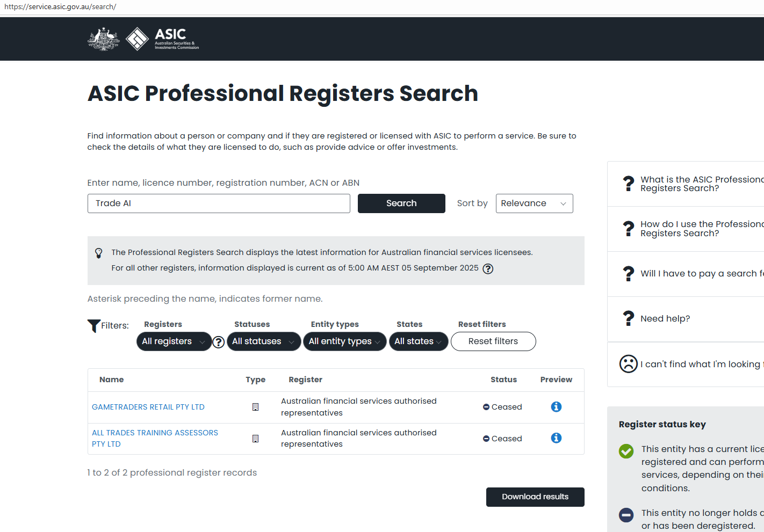This screenshot has width=764, height=532.
Task: Focus the search field containing 'Trade AI'
Action: click(x=219, y=203)
